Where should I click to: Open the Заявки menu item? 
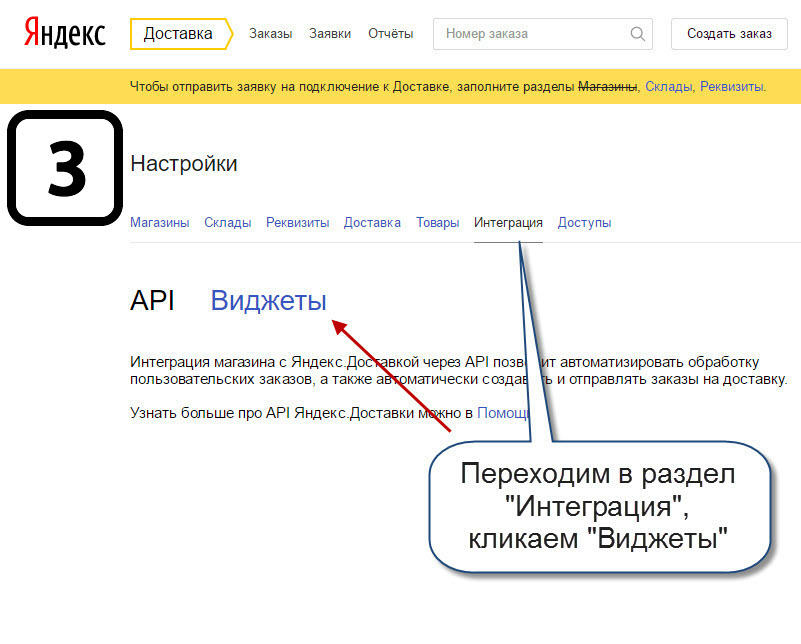[x=330, y=34]
